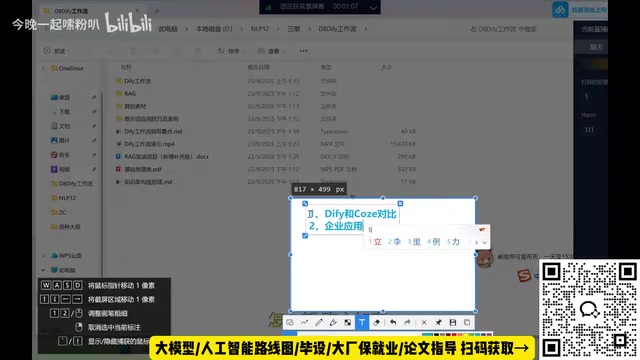The image size is (640, 360).
Task: Expand the IME candidate list downward
Action: pyautogui.click(x=484, y=242)
